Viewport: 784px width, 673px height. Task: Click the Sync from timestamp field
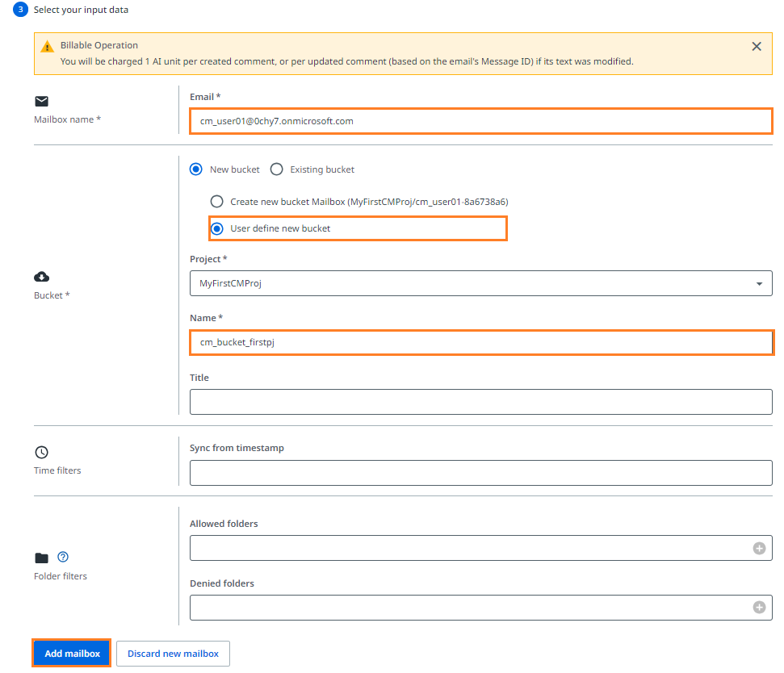(480, 473)
